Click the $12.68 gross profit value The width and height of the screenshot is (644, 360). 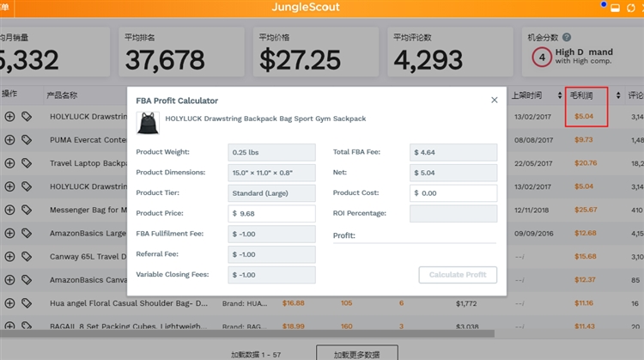pos(585,233)
